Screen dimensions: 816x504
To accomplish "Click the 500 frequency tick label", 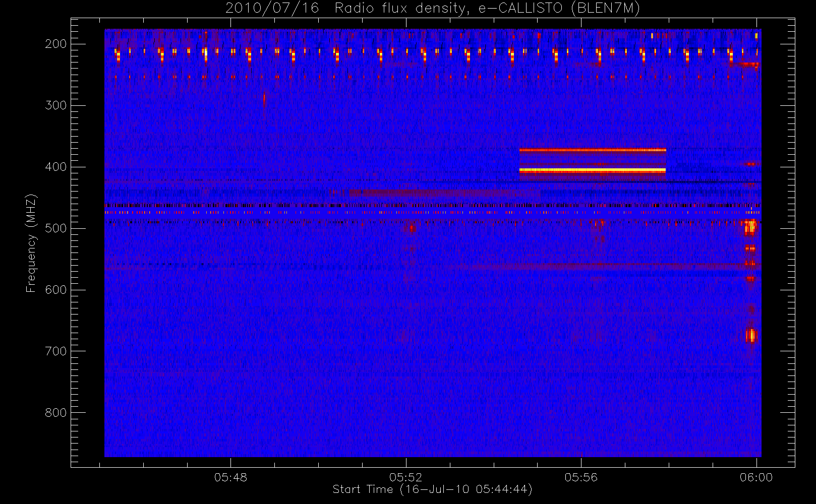I will [x=56, y=228].
